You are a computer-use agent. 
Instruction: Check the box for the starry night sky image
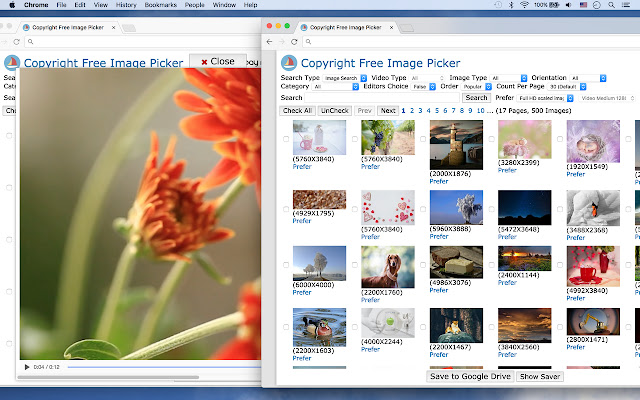[x=491, y=209]
